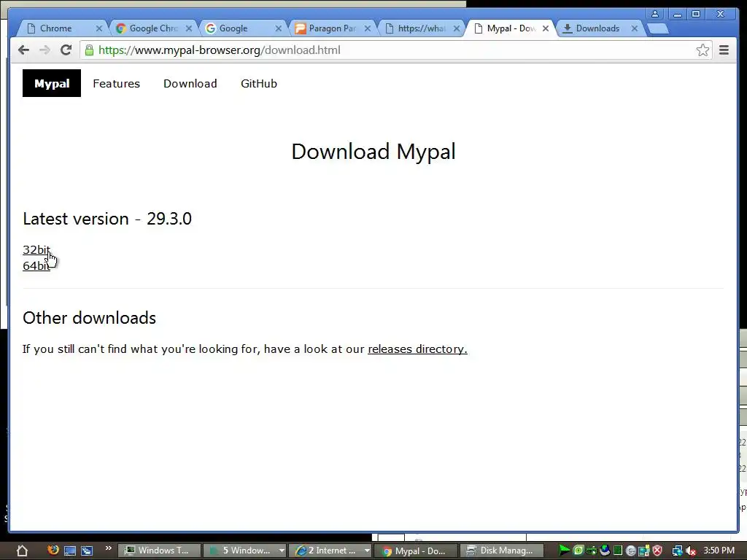Go back with the browser back arrow
Screen dimensions: 747x560
(x=23, y=50)
